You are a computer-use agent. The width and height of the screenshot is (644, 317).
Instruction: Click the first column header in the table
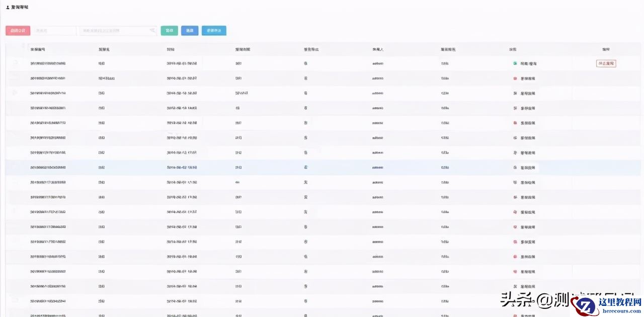[38, 49]
